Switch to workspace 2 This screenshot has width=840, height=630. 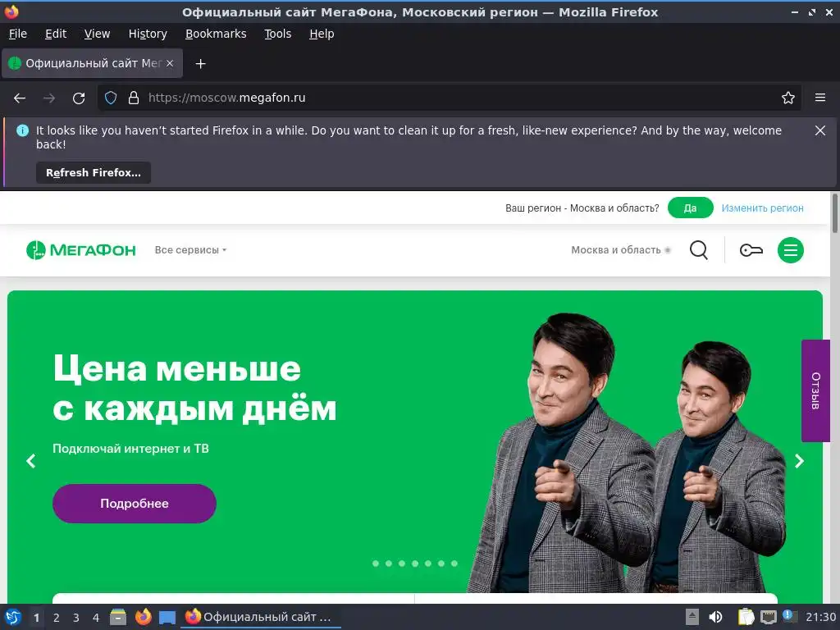(57, 618)
